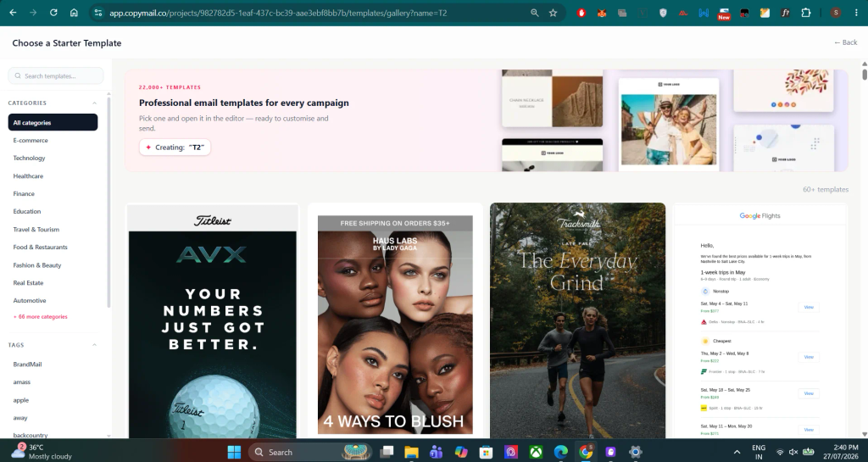Image resolution: width=868 pixels, height=462 pixels.
Task: Click the Search templates input field
Action: pyautogui.click(x=55, y=75)
